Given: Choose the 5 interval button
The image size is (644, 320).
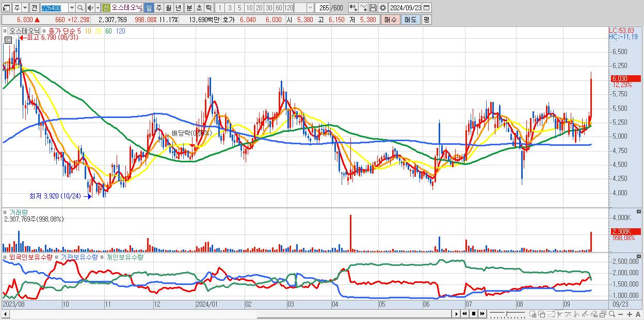Looking at the screenshot, I should tap(239, 8).
